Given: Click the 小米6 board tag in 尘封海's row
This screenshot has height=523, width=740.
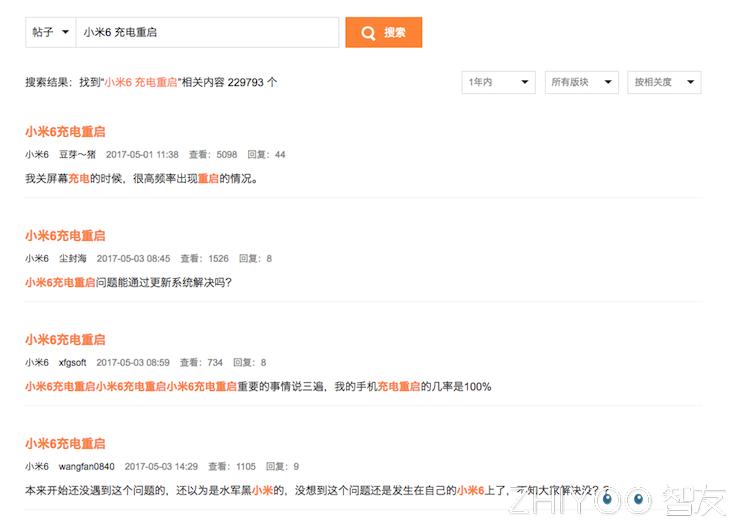Looking at the screenshot, I should [37, 258].
